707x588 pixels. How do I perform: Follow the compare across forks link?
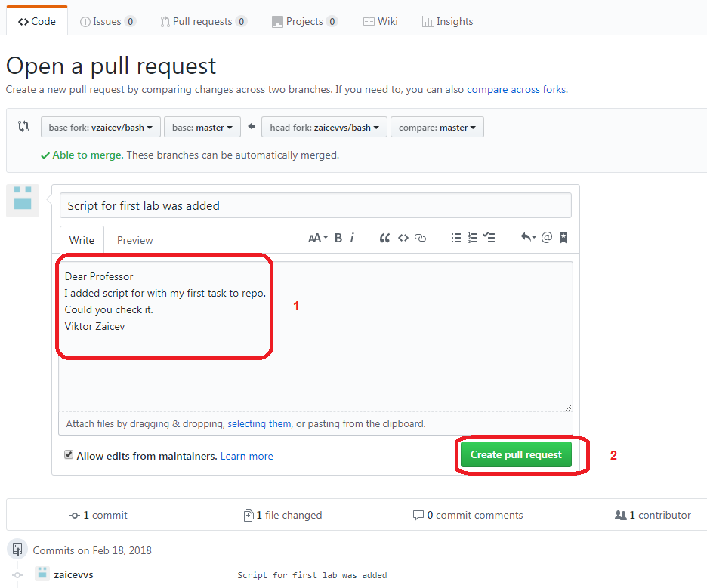point(517,89)
